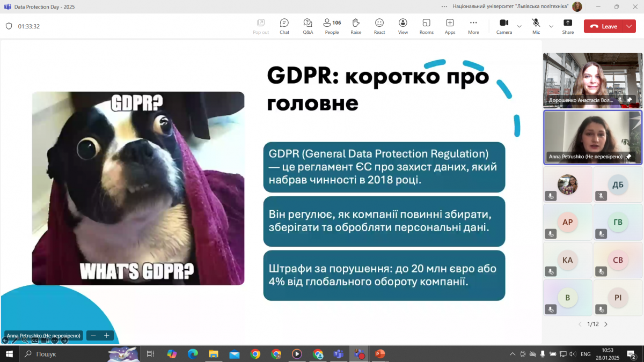Zoom into the slide using the plus control
644x362 pixels.
pos(107,335)
